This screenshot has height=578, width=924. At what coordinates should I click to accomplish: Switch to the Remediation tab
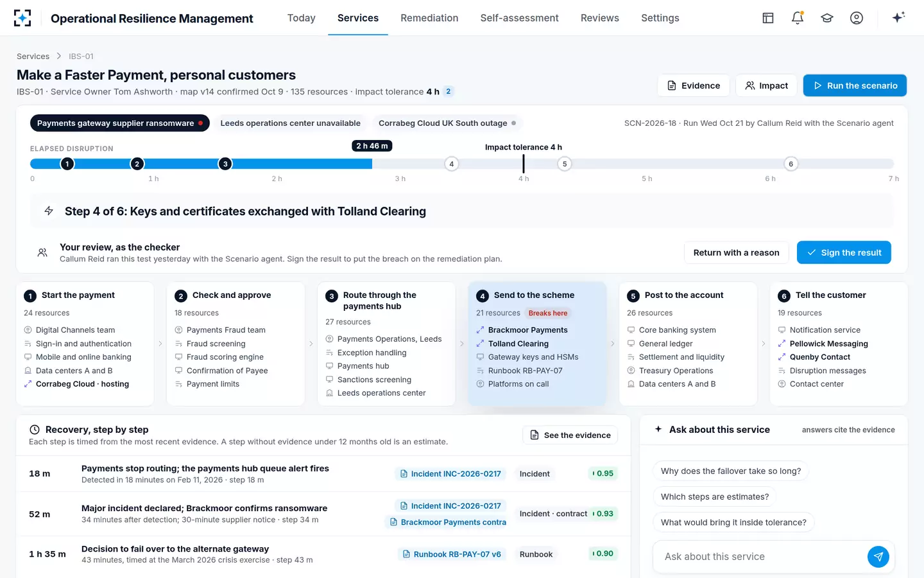click(x=429, y=18)
